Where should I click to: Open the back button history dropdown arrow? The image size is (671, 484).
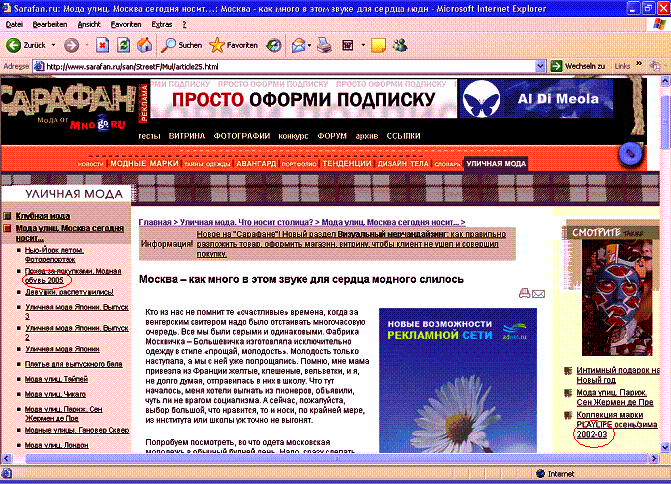[53, 45]
